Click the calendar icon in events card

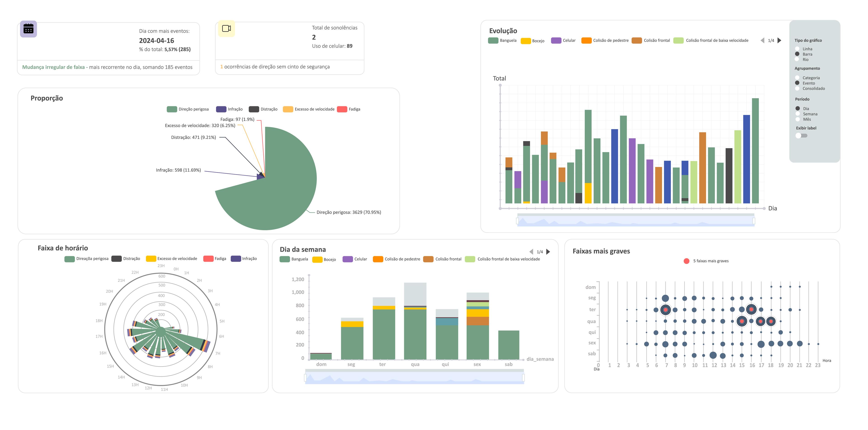pyautogui.click(x=28, y=29)
